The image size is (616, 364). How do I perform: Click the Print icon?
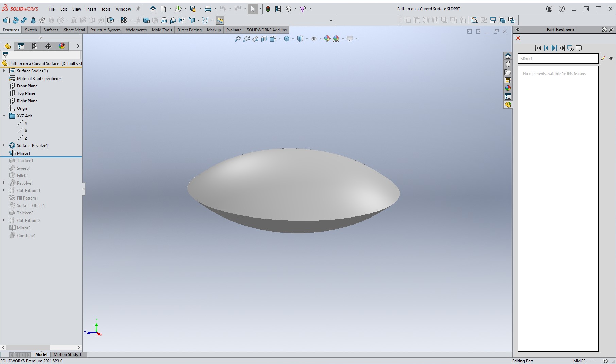(208, 9)
